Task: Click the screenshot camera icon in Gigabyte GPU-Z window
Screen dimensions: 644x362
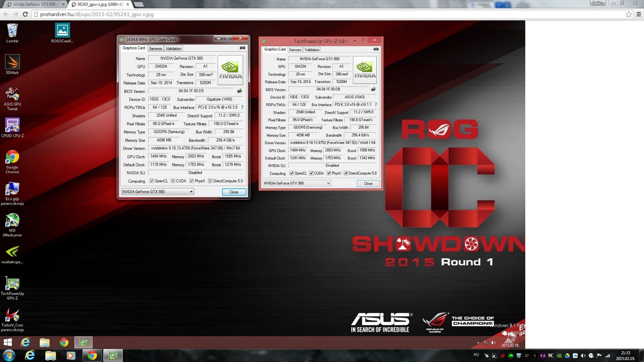Action: [243, 48]
